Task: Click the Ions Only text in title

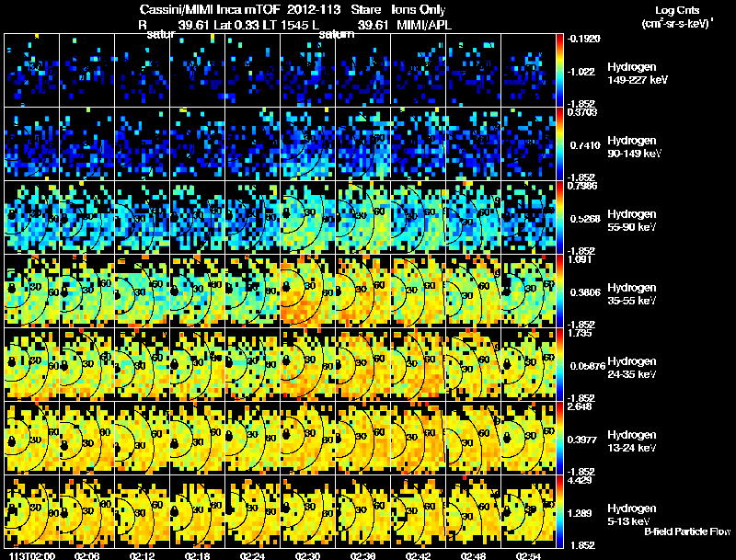Action: click(x=419, y=9)
